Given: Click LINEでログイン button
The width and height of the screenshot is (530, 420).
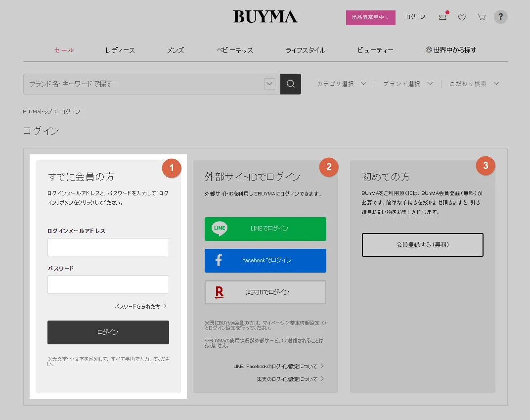Looking at the screenshot, I should tap(265, 229).
